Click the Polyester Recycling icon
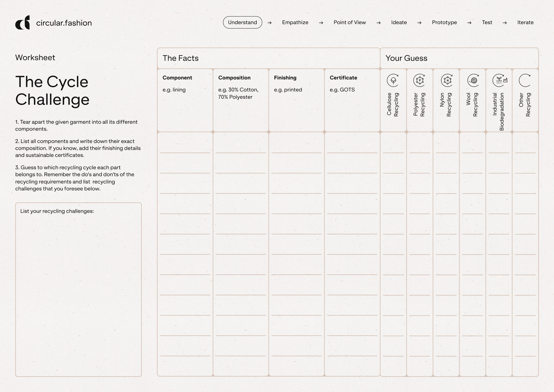 [420, 80]
